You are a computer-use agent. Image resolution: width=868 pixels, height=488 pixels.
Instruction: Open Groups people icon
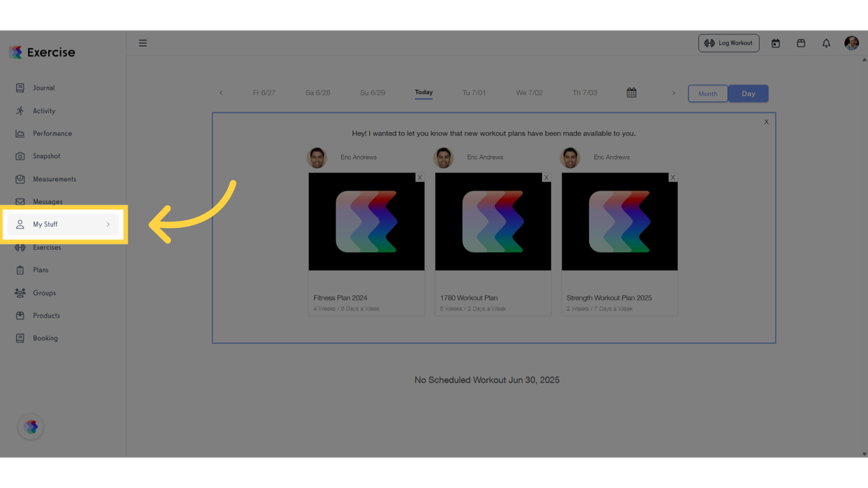(x=20, y=293)
